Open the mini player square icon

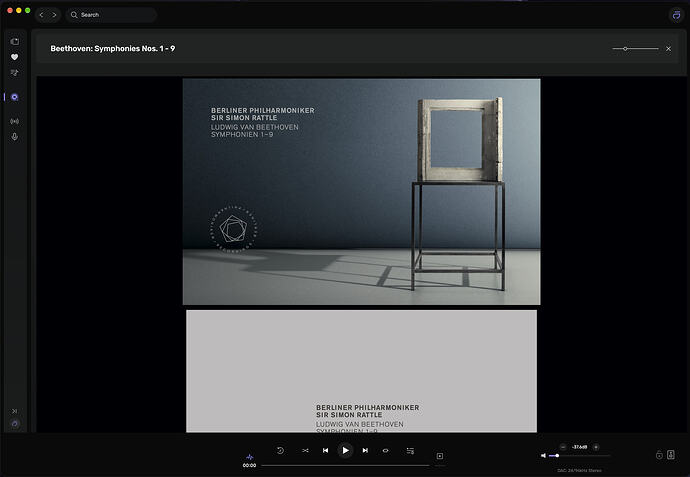[440, 456]
